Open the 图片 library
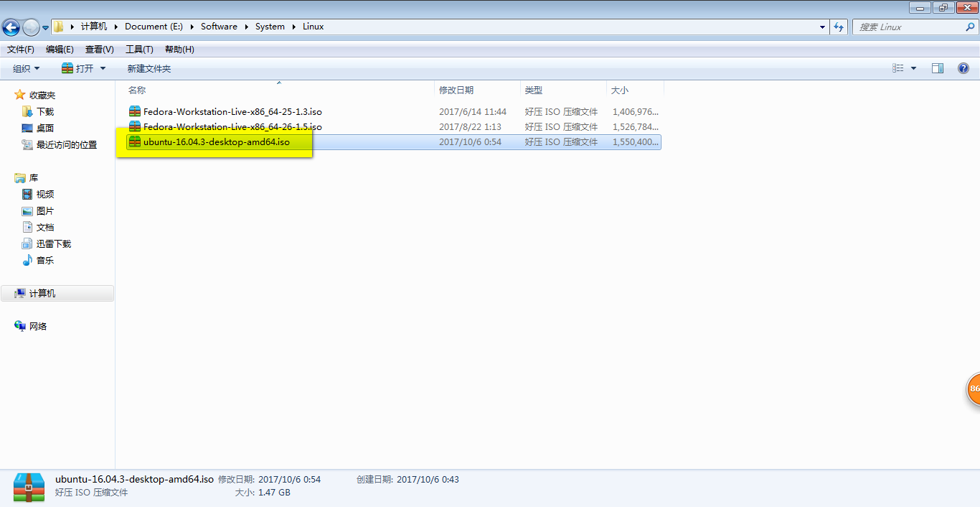 pyautogui.click(x=45, y=210)
